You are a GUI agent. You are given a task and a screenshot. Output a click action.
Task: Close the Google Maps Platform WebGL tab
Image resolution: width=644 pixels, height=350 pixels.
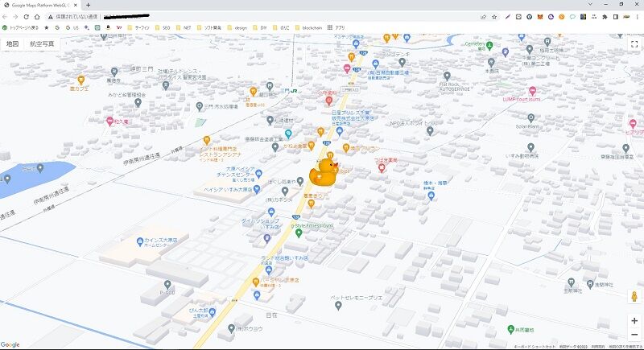(75, 5)
